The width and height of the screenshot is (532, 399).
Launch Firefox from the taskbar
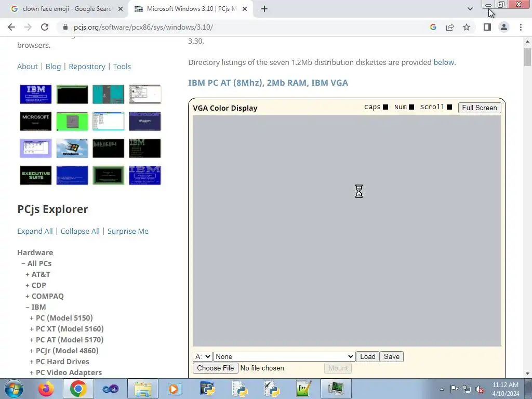click(x=46, y=389)
